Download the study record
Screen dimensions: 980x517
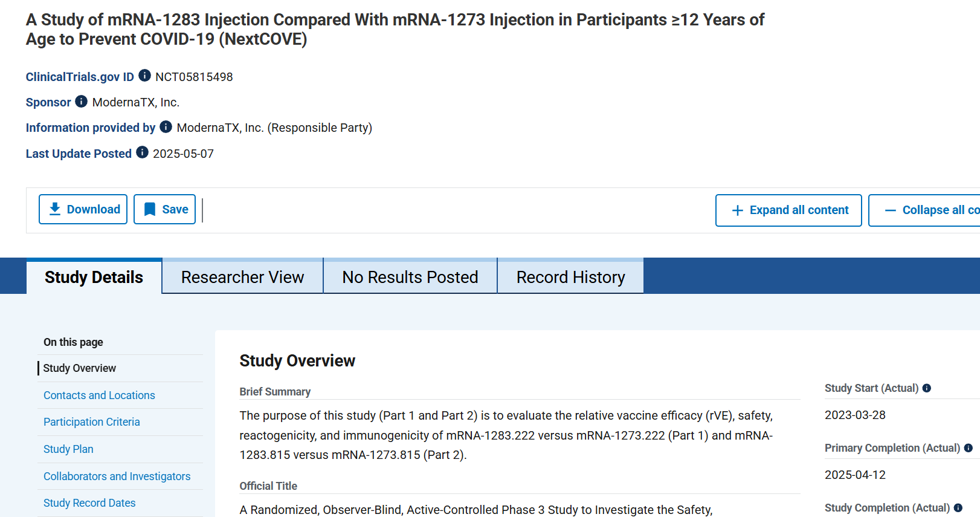pyautogui.click(x=83, y=209)
